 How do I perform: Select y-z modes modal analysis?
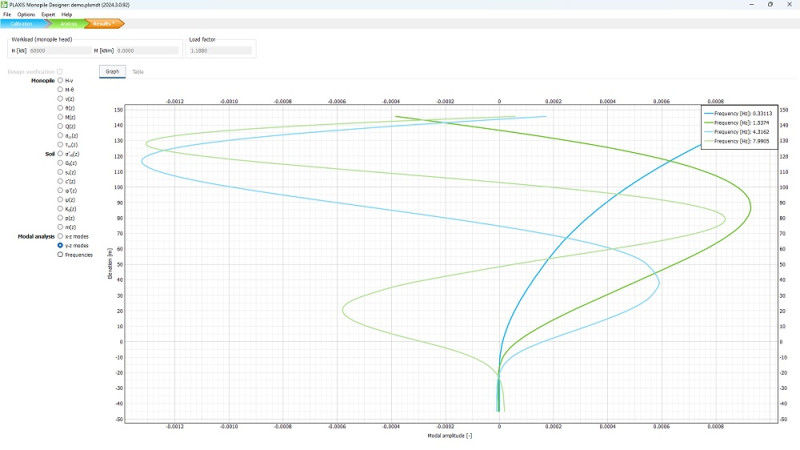click(60, 245)
